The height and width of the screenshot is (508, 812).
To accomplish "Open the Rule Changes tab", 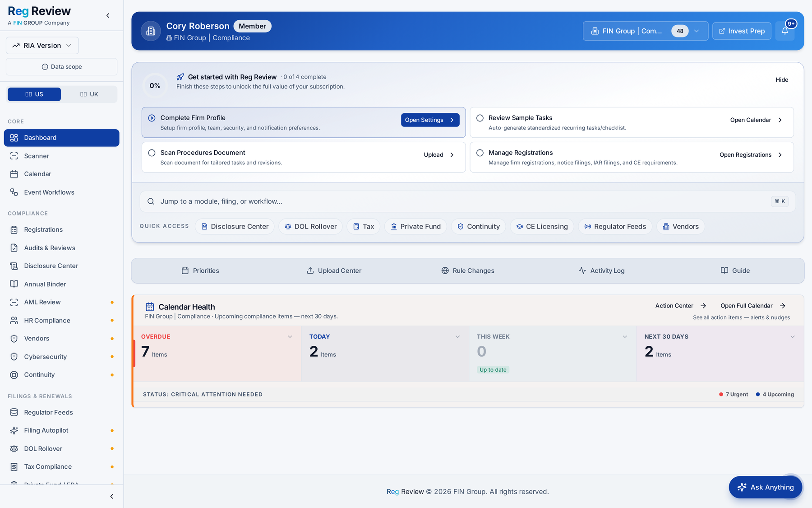I will (x=467, y=270).
